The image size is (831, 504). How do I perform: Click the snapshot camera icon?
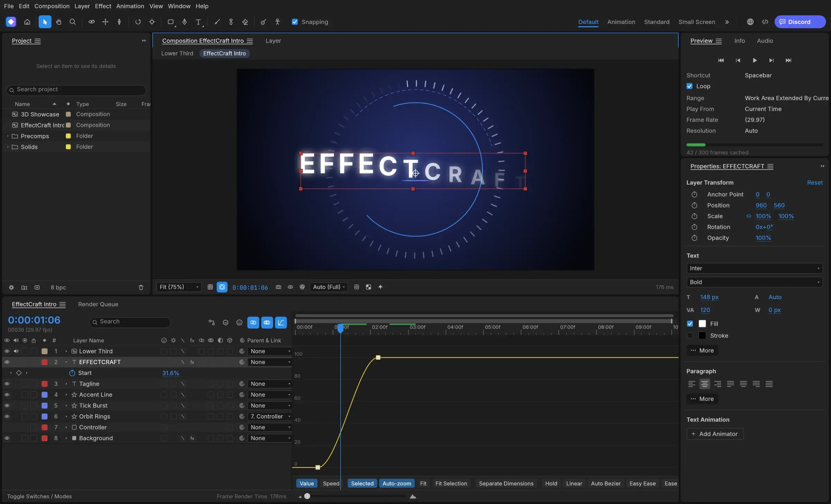pos(278,287)
